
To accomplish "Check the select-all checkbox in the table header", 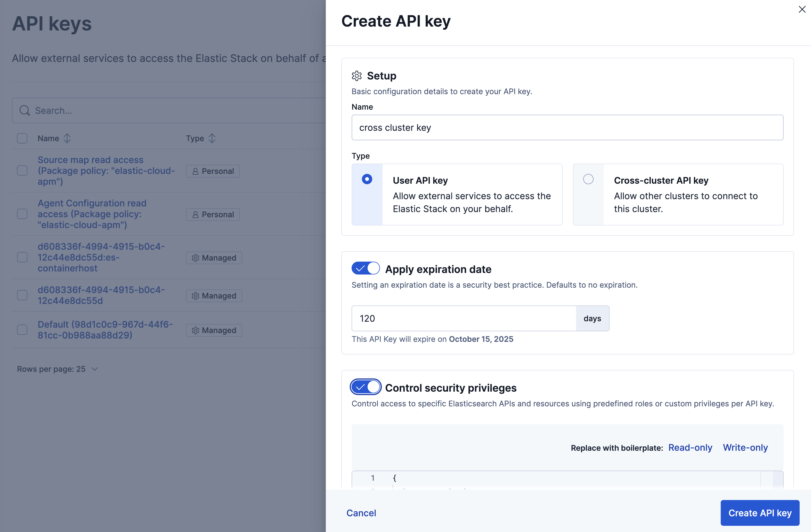I will pyautogui.click(x=22, y=138).
